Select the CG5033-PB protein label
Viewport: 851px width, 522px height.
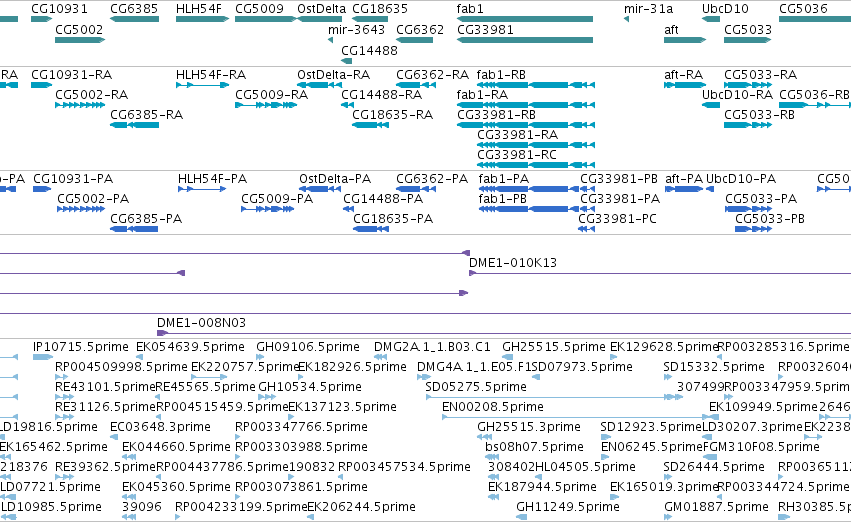click(770, 219)
